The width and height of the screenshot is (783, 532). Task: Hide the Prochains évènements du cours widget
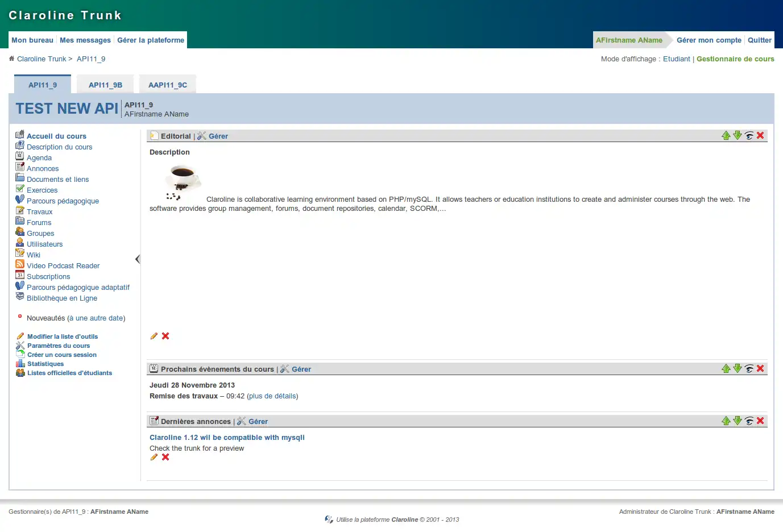[749, 368]
